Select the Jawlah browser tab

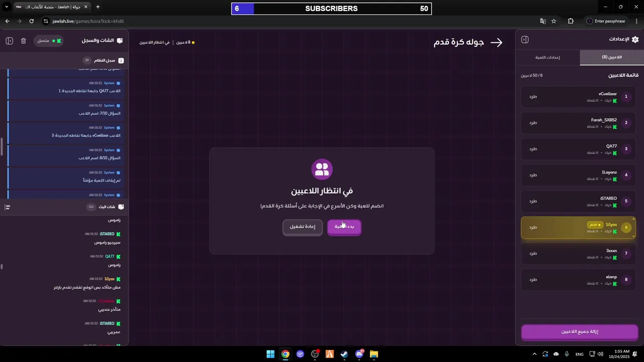point(52,7)
